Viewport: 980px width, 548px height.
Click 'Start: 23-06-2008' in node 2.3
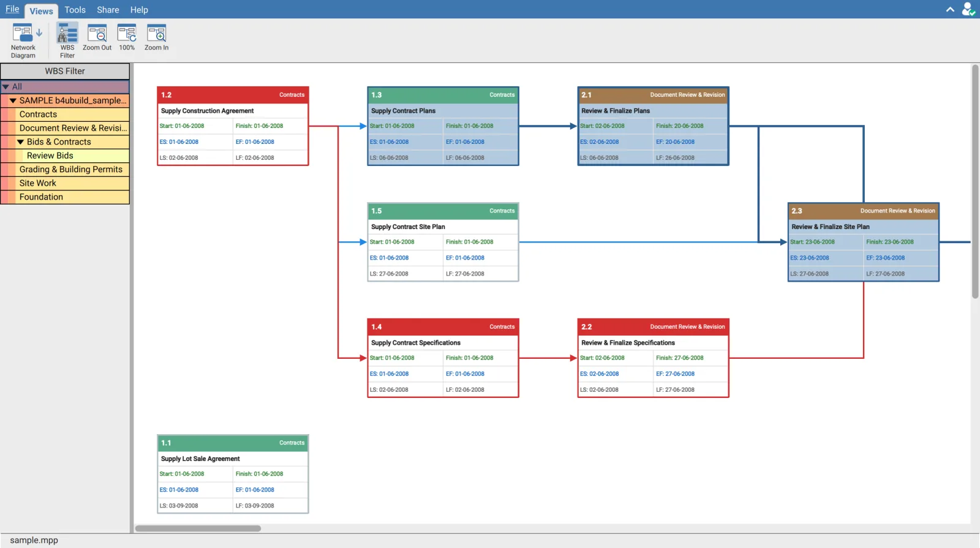tap(812, 242)
